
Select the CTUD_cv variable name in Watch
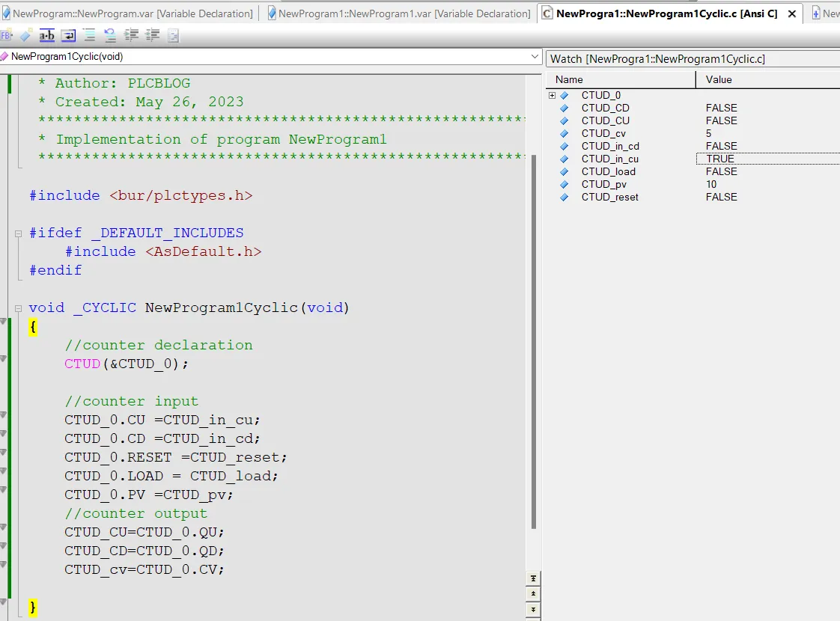click(x=603, y=134)
